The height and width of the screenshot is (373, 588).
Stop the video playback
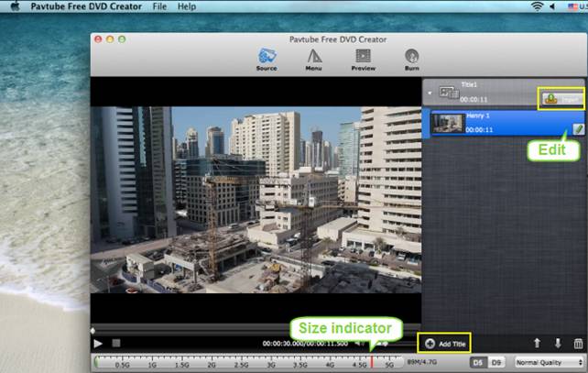pyautogui.click(x=116, y=343)
